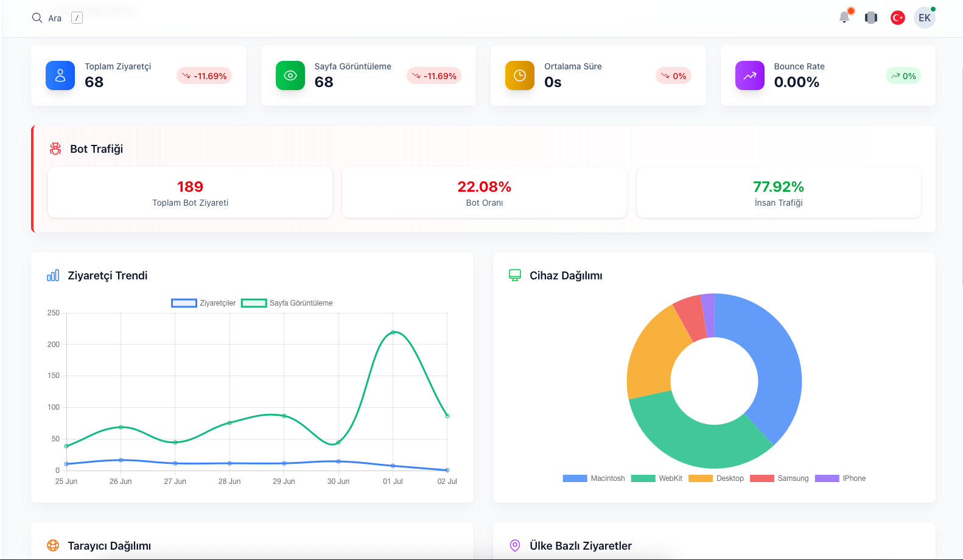Click the blue Toplam Ziyaretçi user icon

click(60, 75)
